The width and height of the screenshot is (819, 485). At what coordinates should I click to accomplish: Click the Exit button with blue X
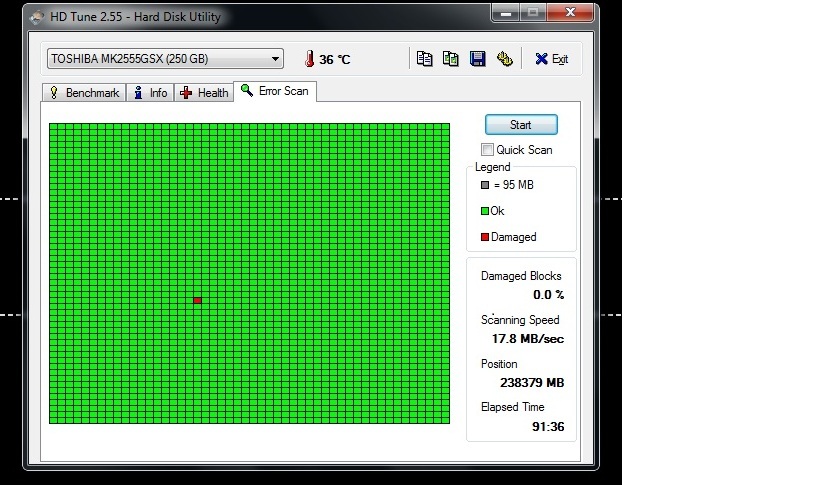[x=552, y=59]
